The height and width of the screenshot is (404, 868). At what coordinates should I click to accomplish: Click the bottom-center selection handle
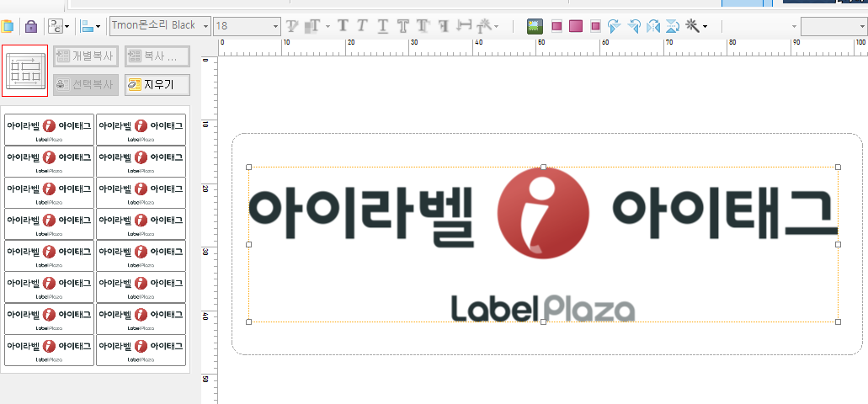pos(543,322)
